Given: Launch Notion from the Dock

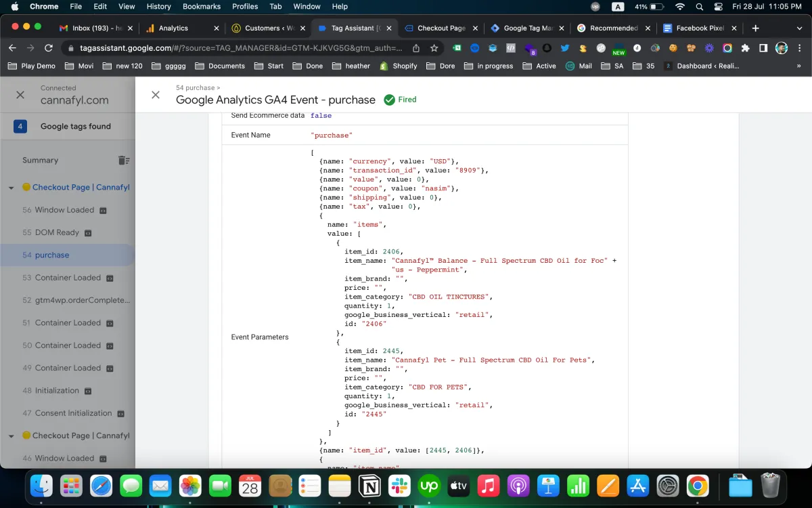Looking at the screenshot, I should pos(369,485).
